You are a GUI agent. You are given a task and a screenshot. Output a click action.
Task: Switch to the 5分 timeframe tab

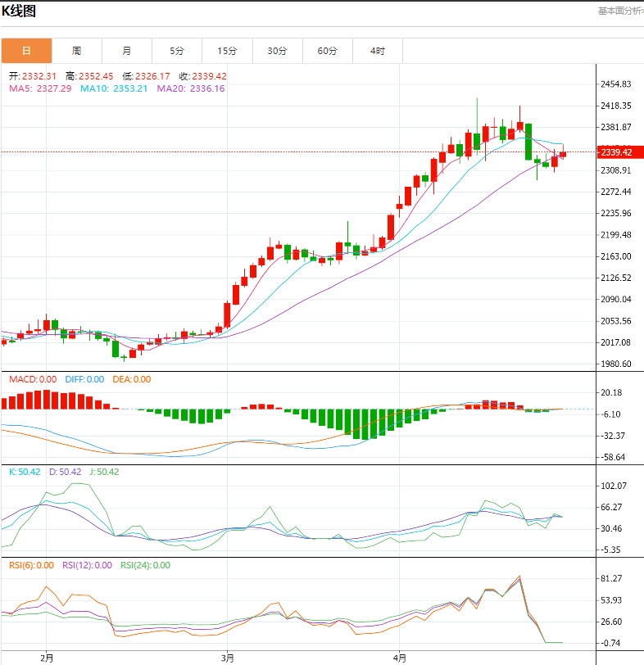tap(177, 51)
